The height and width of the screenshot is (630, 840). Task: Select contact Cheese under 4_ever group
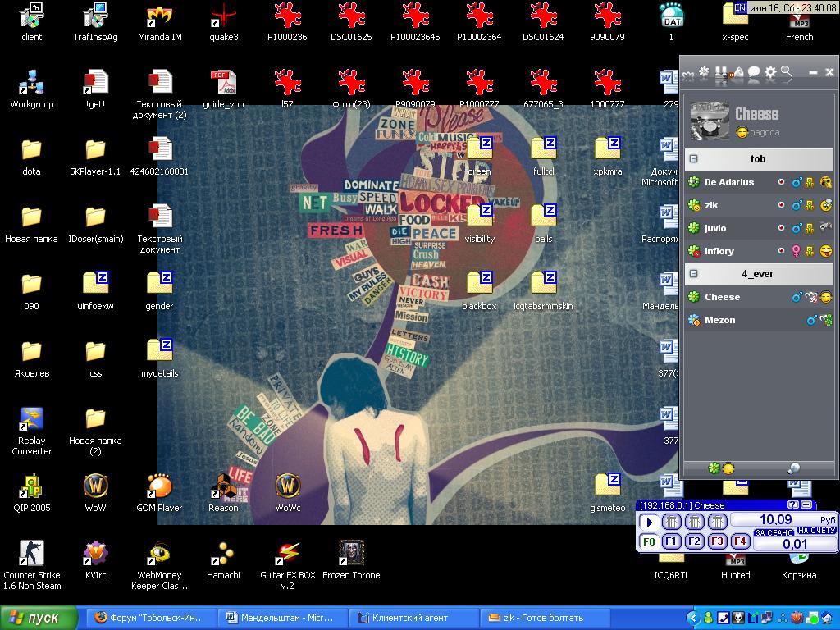pos(760,297)
